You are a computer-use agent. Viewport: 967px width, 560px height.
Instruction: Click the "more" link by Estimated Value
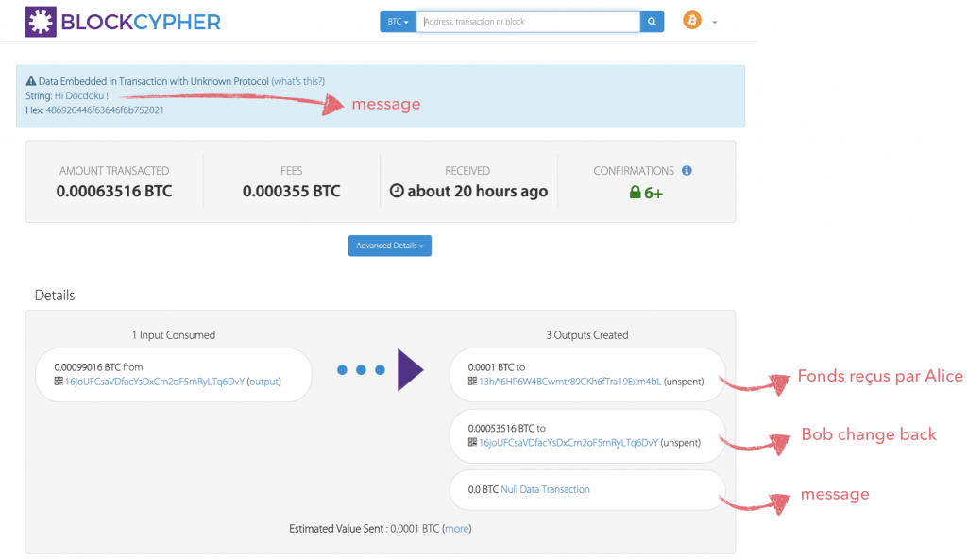point(456,529)
